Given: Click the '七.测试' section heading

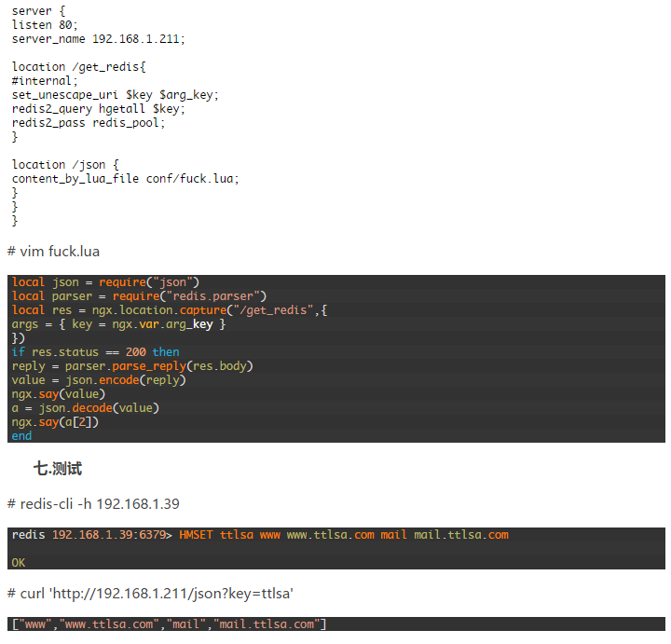Looking at the screenshot, I should pyautogui.click(x=58, y=469).
